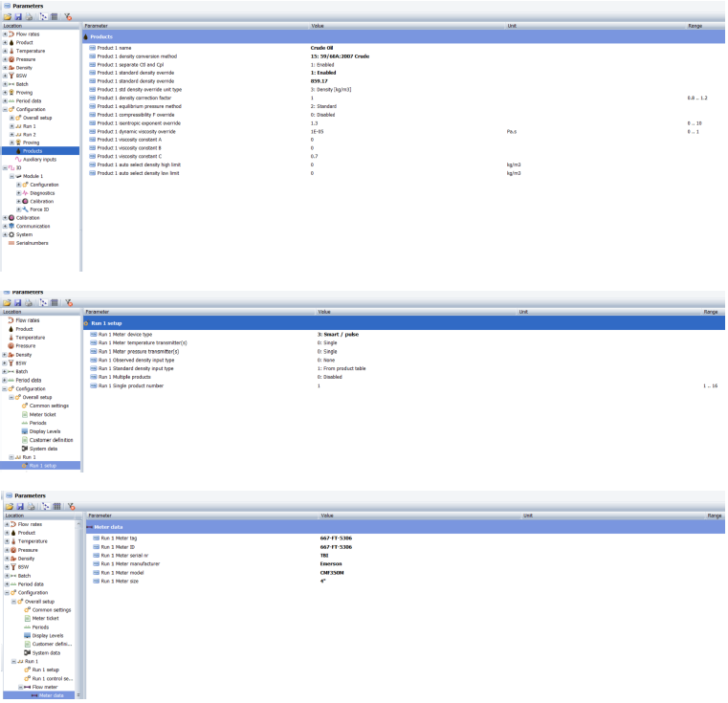
Task: Select Periods item in Meter data window tree
Action: point(40,627)
